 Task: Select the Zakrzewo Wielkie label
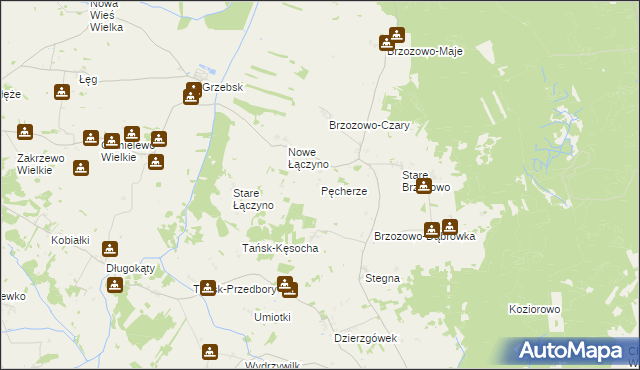pyautogui.click(x=40, y=164)
